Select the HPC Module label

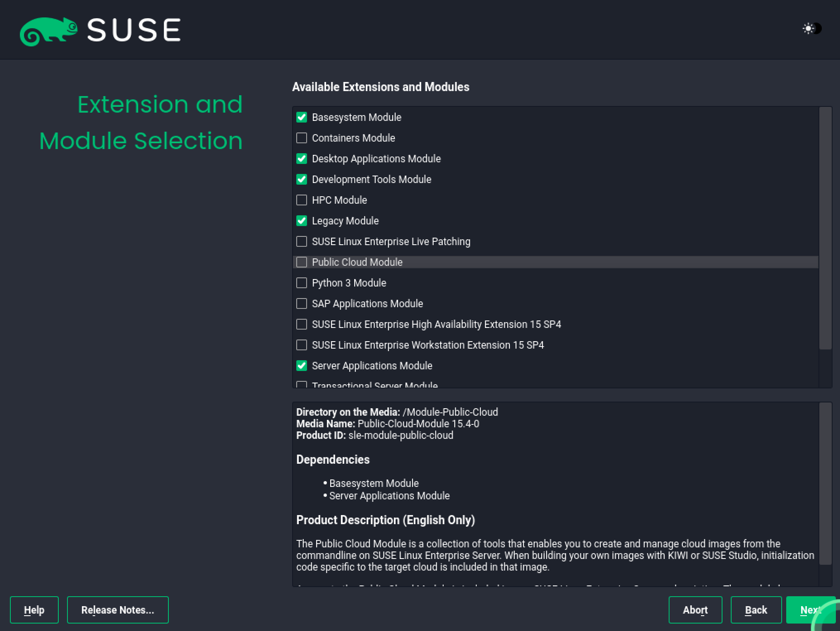coord(339,200)
